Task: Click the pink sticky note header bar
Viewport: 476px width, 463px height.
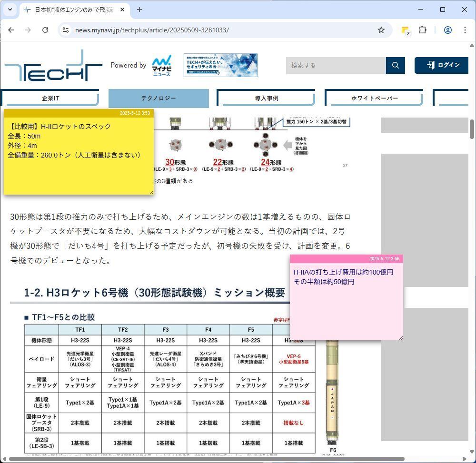Action: (x=347, y=259)
